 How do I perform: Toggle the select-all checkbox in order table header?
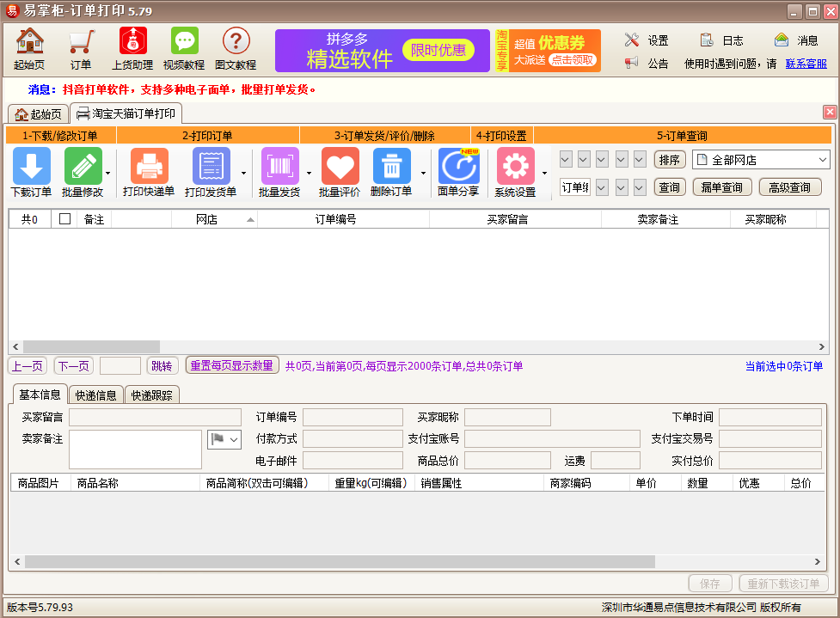coord(64,219)
